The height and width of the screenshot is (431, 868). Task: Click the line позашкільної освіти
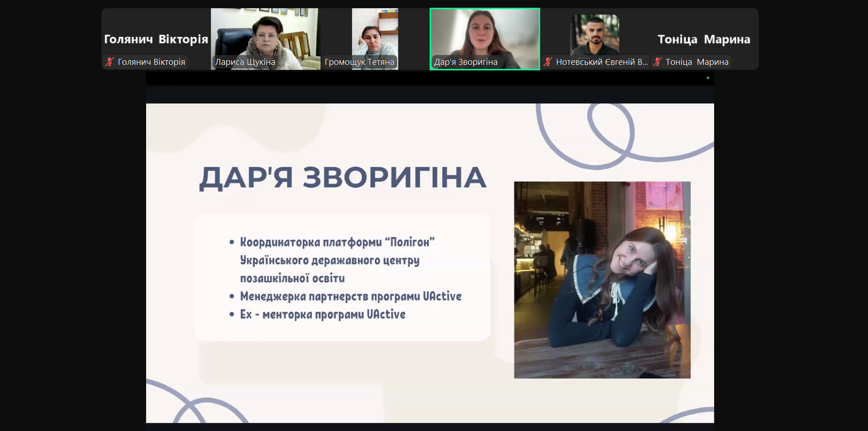tap(293, 279)
